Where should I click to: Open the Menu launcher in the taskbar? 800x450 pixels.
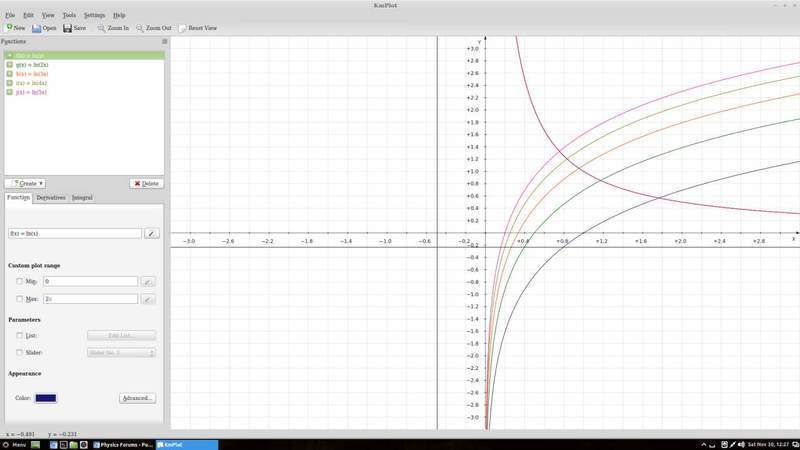[x=14, y=443]
